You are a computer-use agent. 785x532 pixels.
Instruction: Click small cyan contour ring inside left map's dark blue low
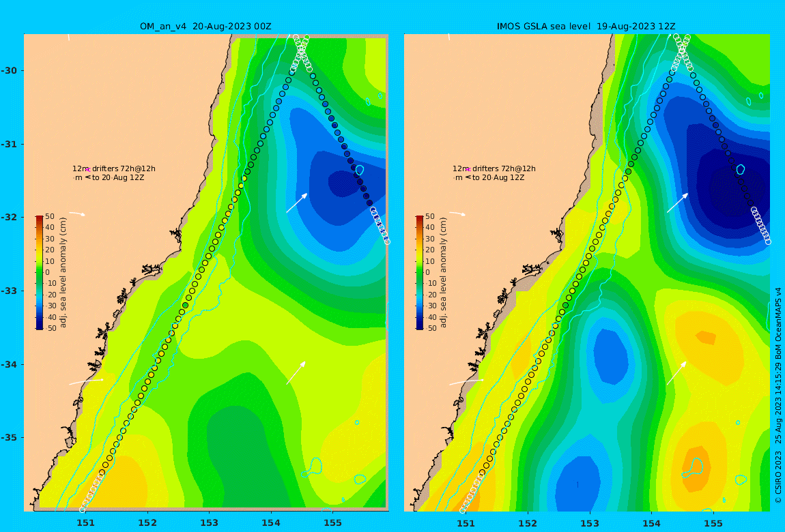pyautogui.click(x=360, y=170)
